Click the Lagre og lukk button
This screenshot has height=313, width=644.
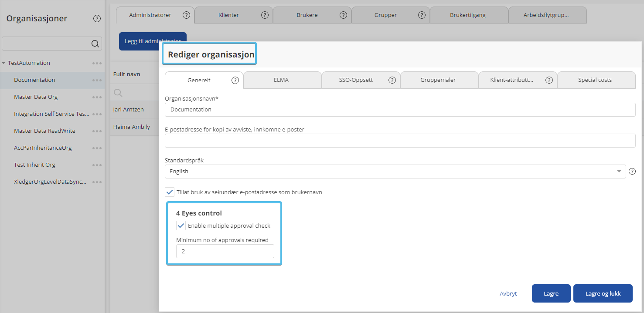coord(603,293)
